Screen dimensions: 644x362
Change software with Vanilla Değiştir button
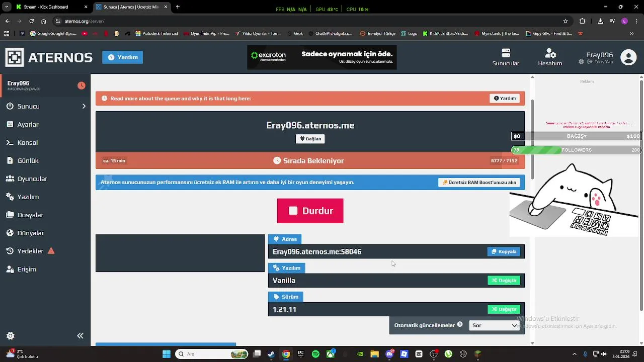coord(504,281)
